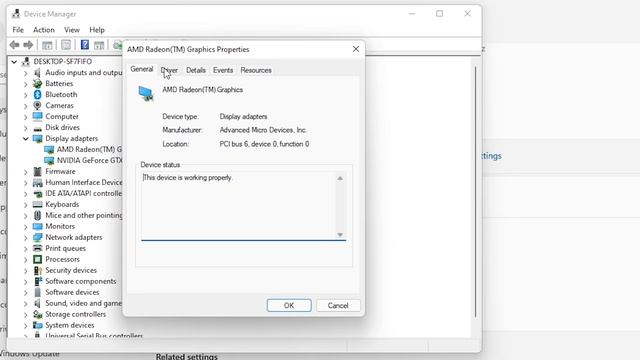Switch to the Events tab
This screenshot has height=360, width=640.
(223, 70)
